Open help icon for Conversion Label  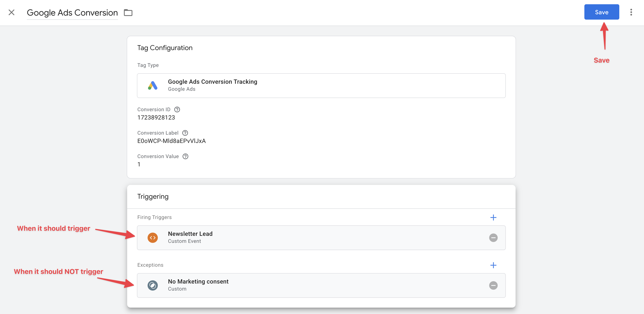[x=185, y=133]
